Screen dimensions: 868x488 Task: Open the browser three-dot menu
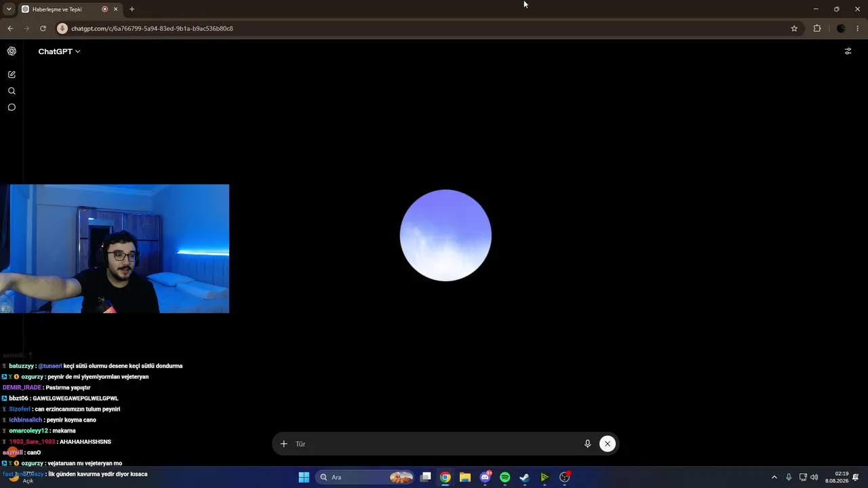[x=858, y=28]
